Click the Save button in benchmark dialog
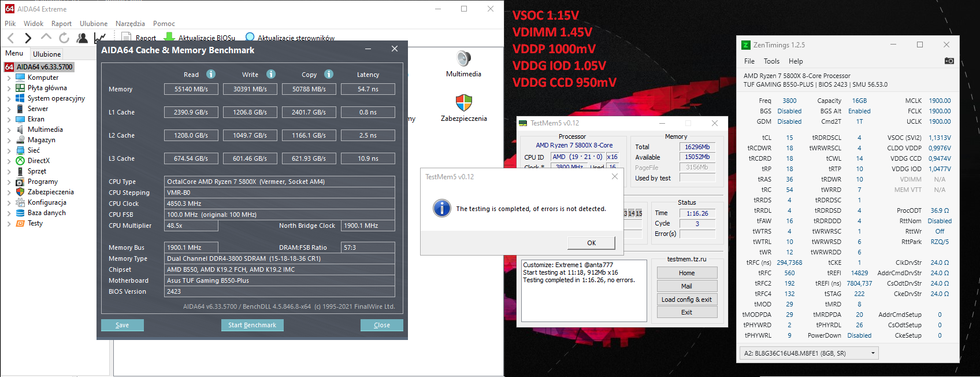The height and width of the screenshot is (377, 980). pyautogui.click(x=122, y=325)
